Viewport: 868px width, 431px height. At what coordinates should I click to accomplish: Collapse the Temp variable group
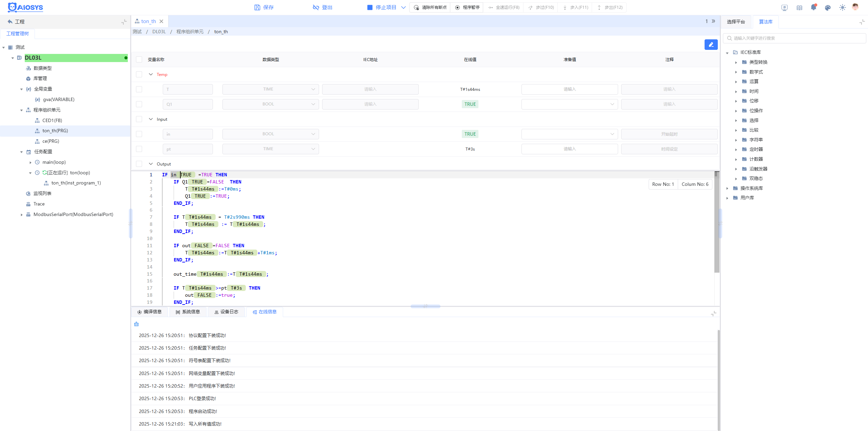point(151,74)
